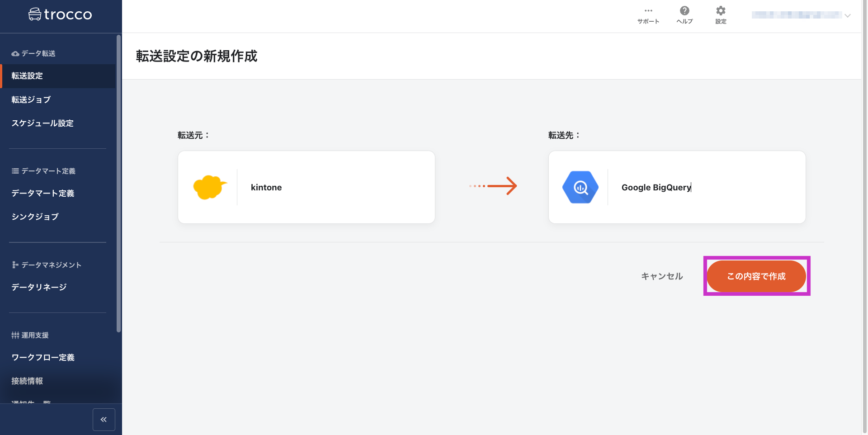Image resolution: width=868 pixels, height=435 pixels.
Task: Click the キャンセル link
Action: [x=662, y=276]
